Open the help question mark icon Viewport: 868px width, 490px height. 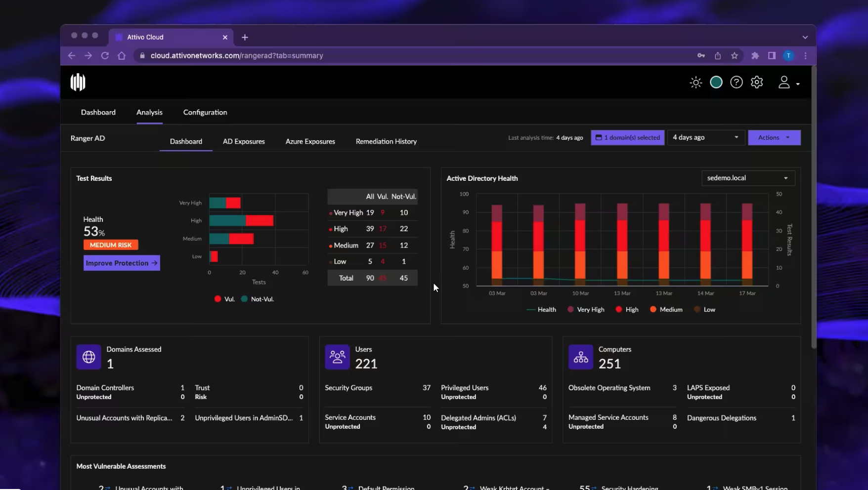[x=737, y=82]
